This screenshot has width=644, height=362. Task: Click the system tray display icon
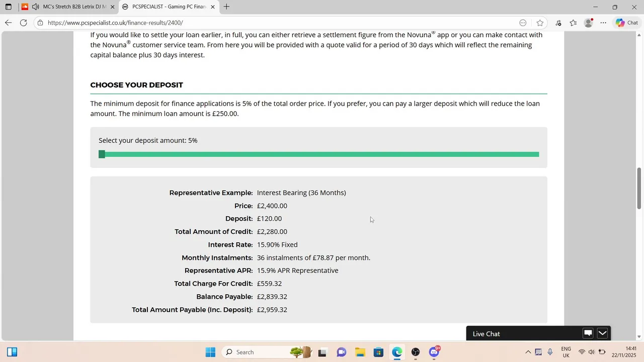point(539,352)
